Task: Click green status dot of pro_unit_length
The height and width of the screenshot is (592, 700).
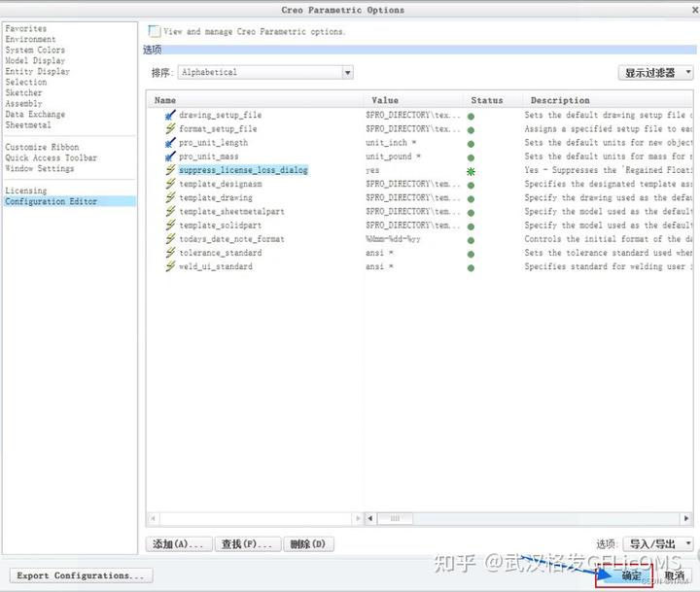Action: 471,144
